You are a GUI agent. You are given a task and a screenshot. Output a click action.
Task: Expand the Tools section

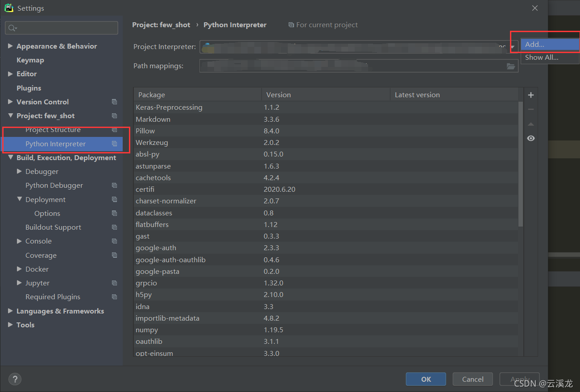[10, 325]
